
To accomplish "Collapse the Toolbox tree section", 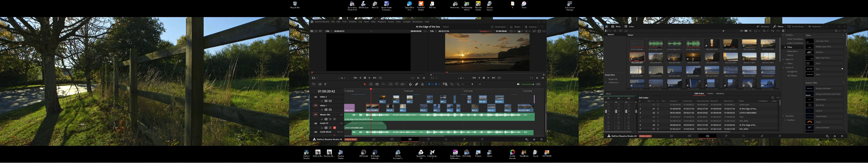I will point(783,35).
